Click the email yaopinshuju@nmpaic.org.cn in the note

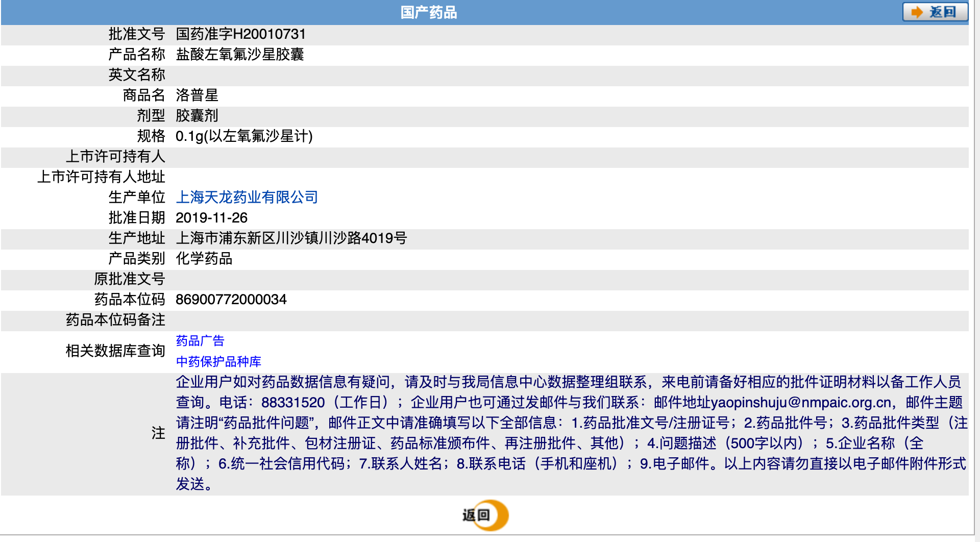(801, 403)
